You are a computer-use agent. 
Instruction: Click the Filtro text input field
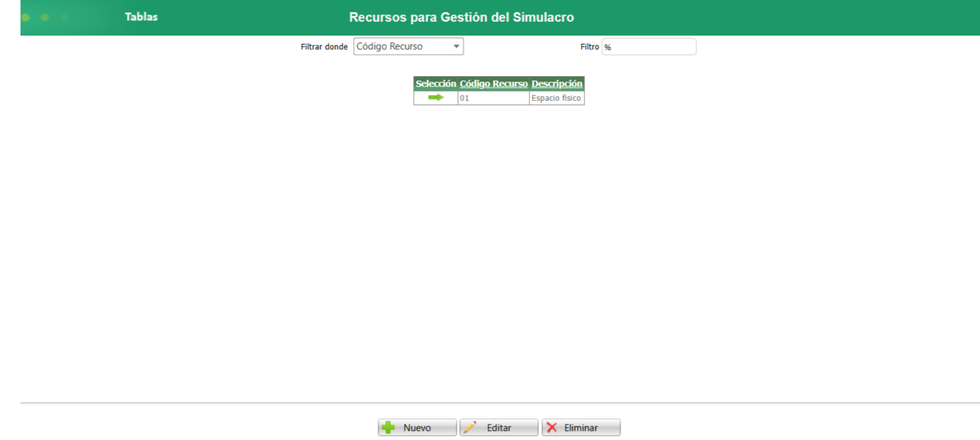click(649, 47)
